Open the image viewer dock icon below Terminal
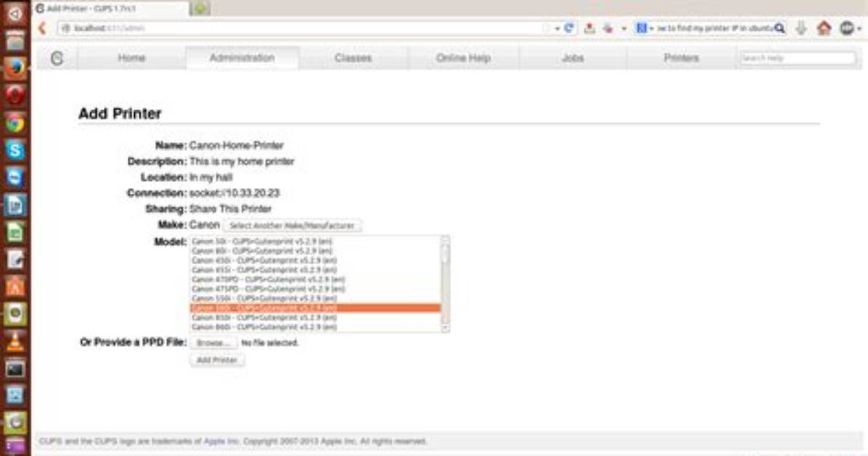Viewport: 868px width, 456px height. [15, 396]
